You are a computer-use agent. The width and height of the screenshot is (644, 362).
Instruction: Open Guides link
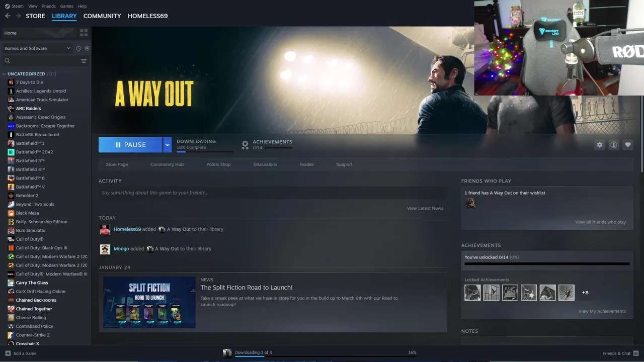[306, 164]
